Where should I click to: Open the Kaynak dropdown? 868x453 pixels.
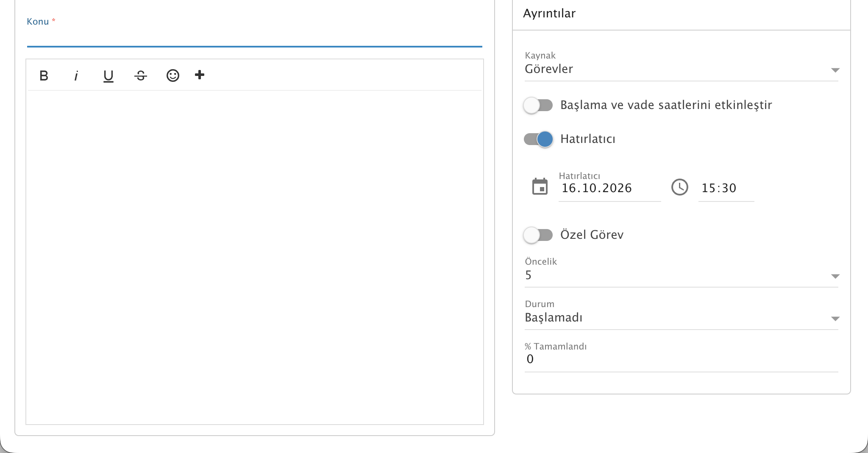pos(682,69)
